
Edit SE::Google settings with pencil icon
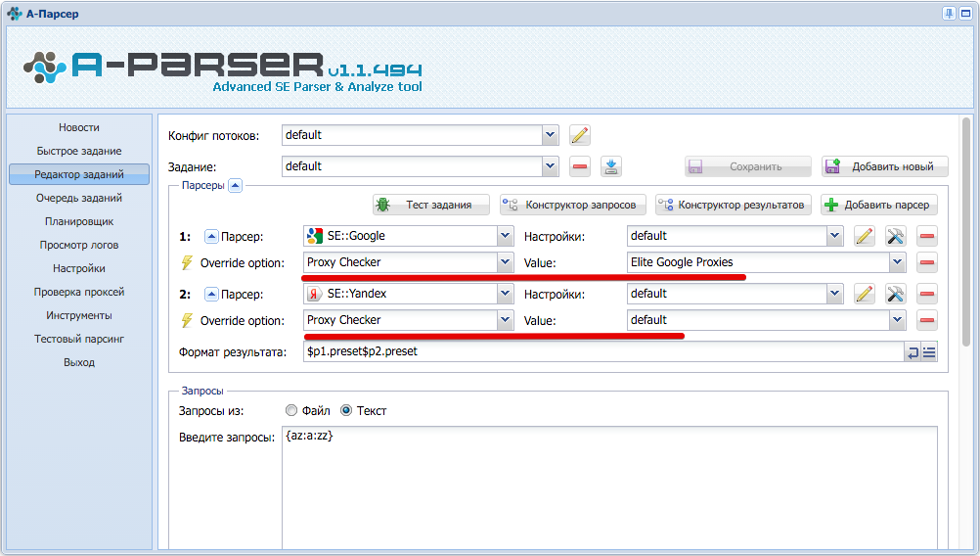865,236
